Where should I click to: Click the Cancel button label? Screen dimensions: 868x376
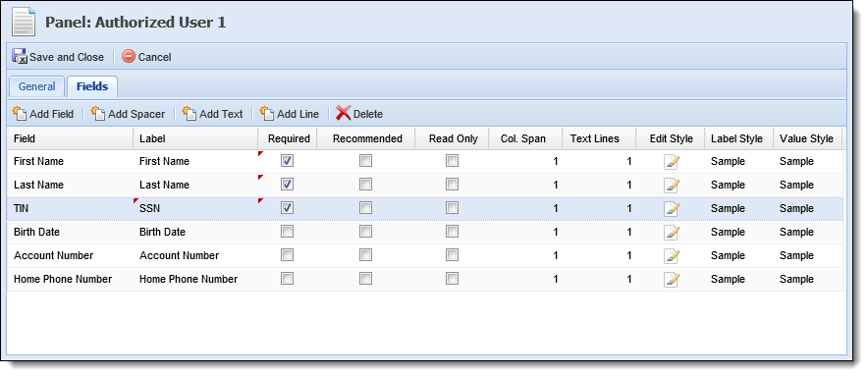[154, 57]
